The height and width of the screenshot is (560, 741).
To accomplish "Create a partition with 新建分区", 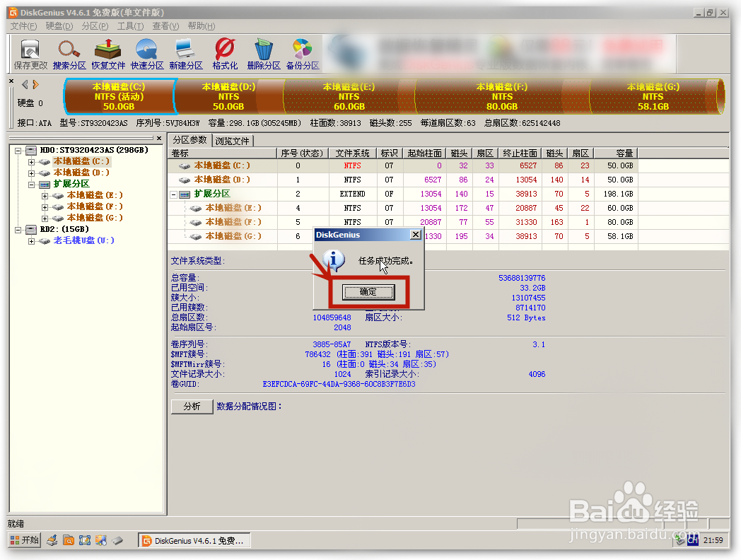I will (186, 55).
